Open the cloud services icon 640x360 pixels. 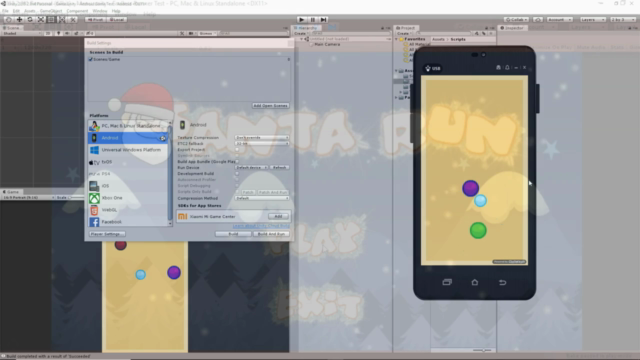coord(538,19)
